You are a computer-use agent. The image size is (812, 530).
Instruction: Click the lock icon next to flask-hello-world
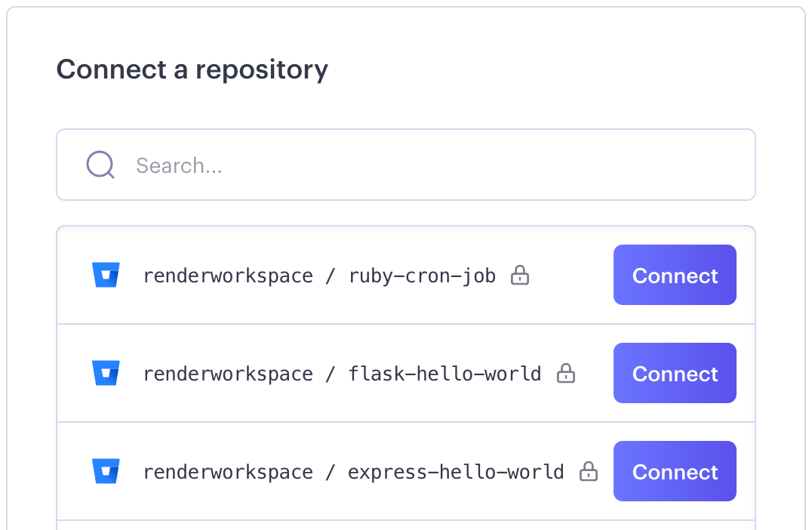tap(566, 373)
